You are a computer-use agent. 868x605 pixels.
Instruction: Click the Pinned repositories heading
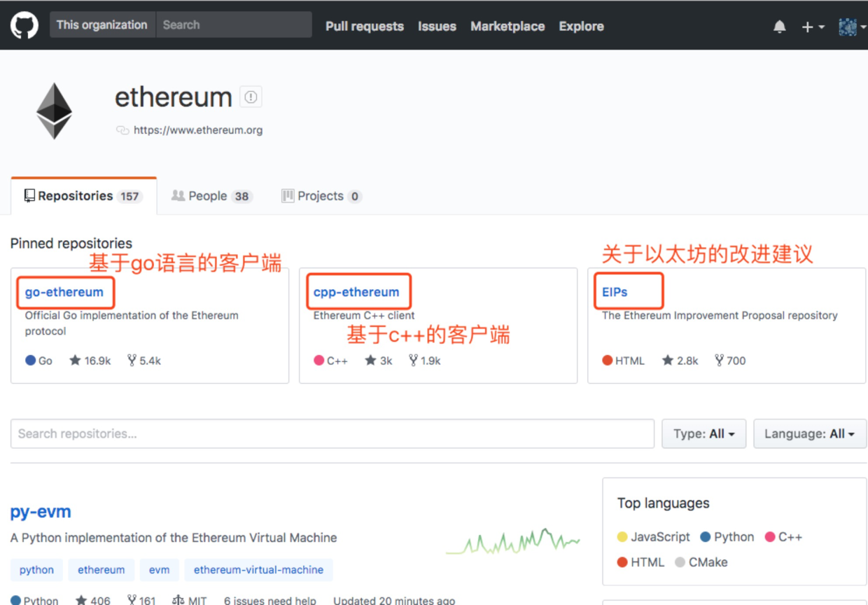71,244
